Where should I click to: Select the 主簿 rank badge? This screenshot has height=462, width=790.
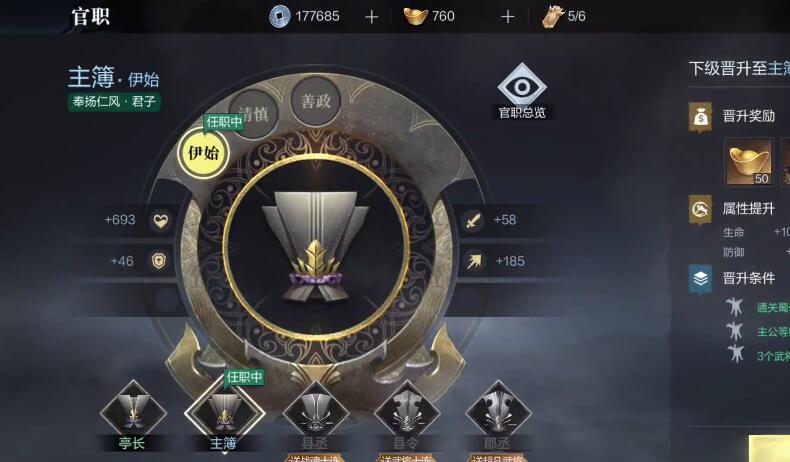tap(224, 412)
